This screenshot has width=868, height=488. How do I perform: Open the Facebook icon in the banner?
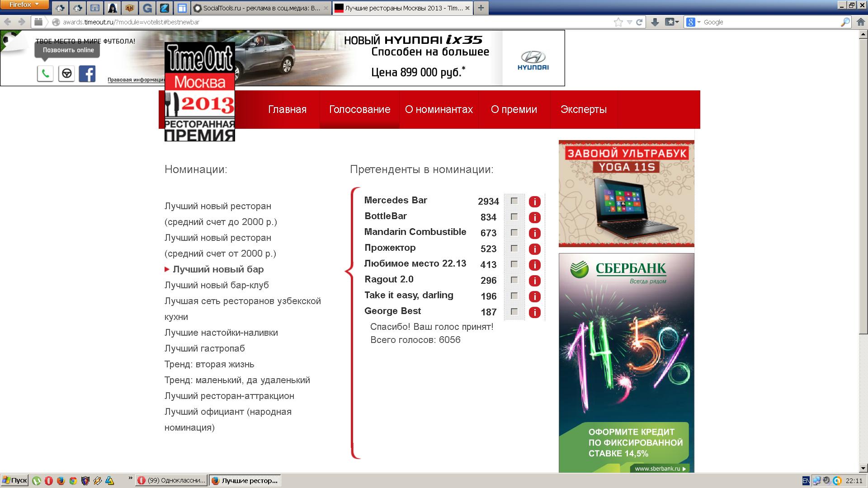pos(87,74)
